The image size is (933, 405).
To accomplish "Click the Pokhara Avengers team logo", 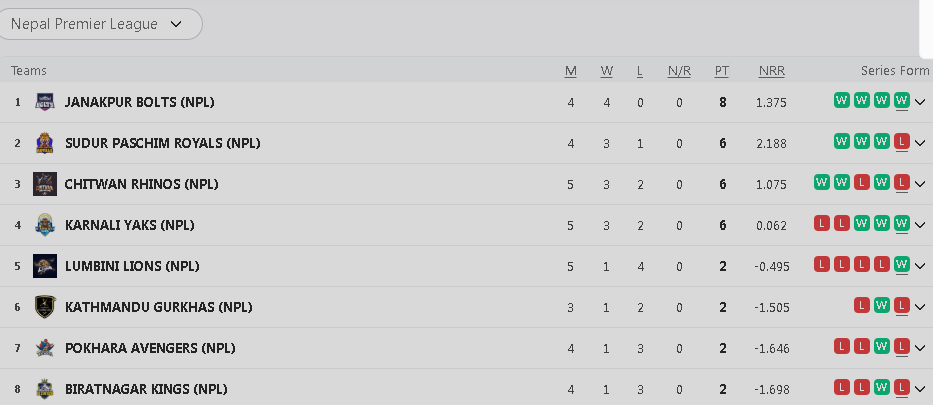I will pos(44,348).
